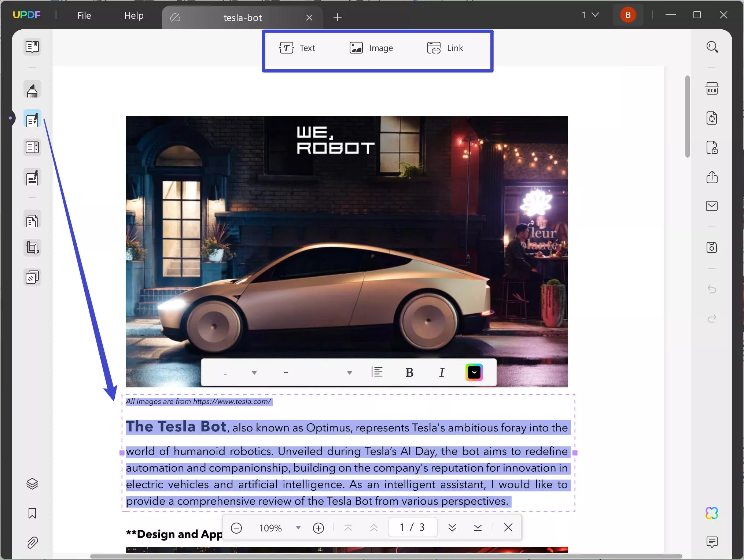744x560 pixels.
Task: Switch to the tesla-bot tab
Action: [242, 17]
